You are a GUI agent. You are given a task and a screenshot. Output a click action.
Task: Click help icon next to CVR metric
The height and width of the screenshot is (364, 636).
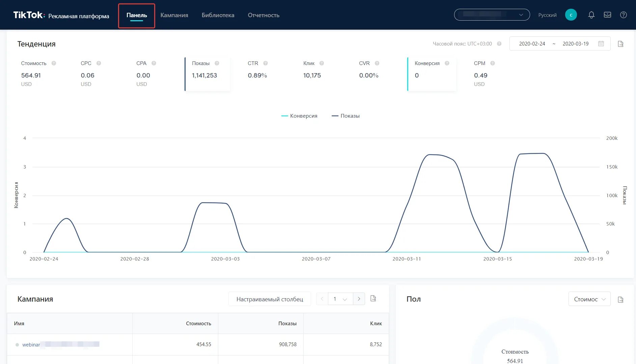click(x=377, y=63)
